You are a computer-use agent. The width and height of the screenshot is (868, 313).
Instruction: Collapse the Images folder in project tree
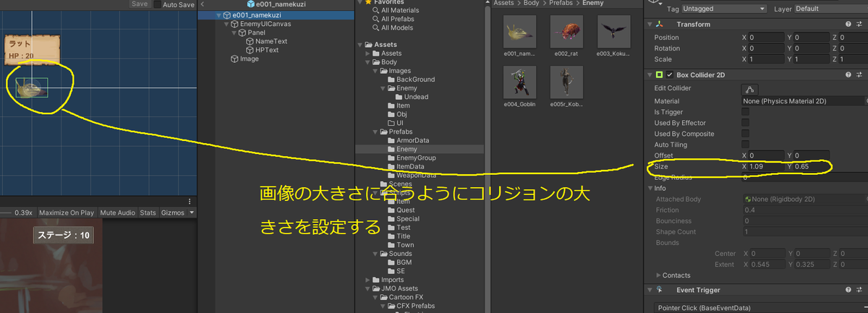(375, 71)
